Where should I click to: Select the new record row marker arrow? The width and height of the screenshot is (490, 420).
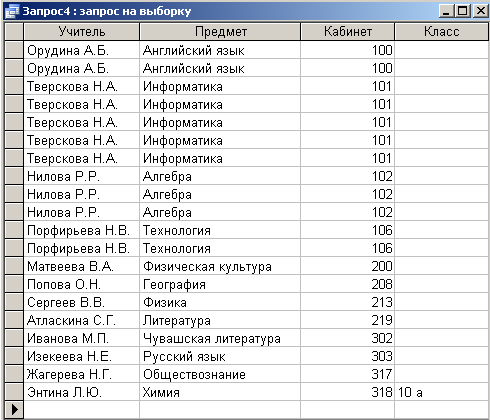pyautogui.click(x=14, y=409)
